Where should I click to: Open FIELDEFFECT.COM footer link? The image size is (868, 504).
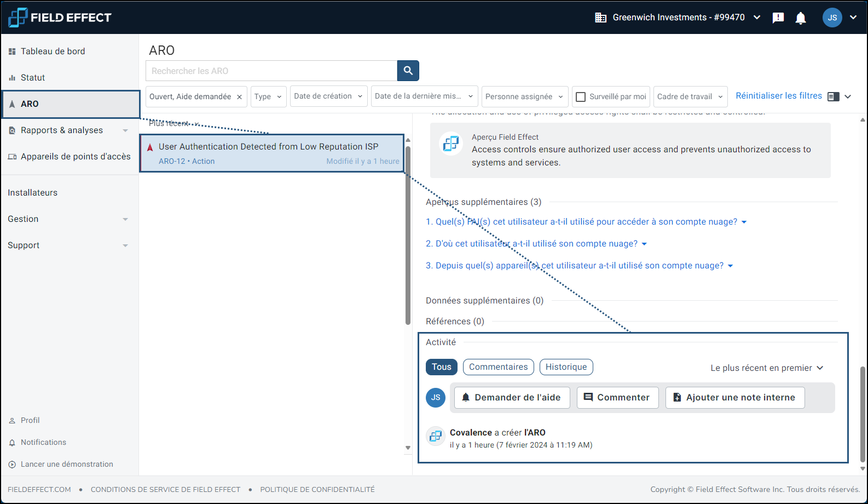coord(39,489)
